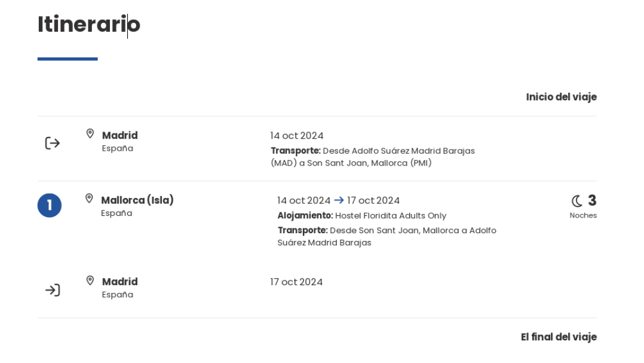This screenshot has width=644, height=363.
Task: Click the location pin beside Mallorca (Isla)
Action: pos(89,199)
